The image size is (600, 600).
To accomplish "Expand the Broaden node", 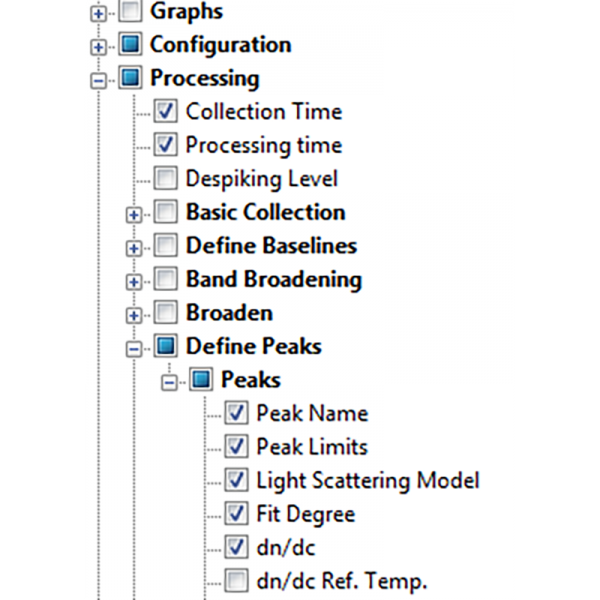I will click(134, 315).
